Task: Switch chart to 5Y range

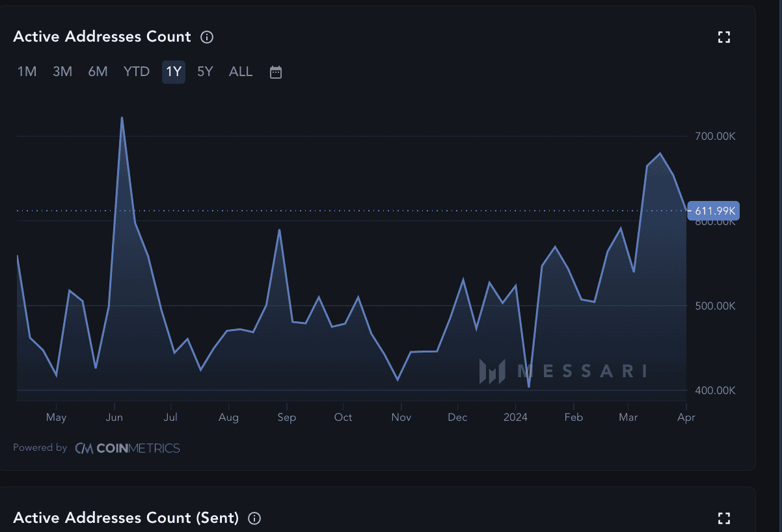Action: coord(205,72)
